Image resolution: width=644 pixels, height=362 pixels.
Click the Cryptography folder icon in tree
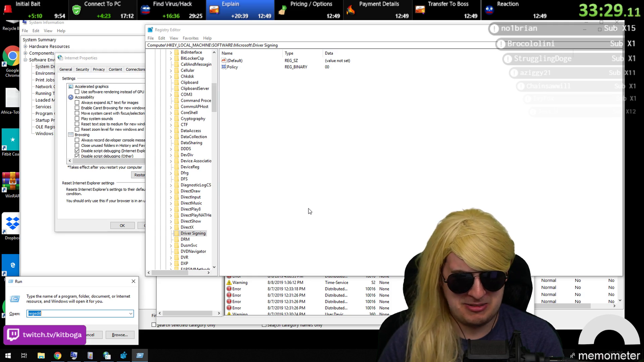[176, 119]
